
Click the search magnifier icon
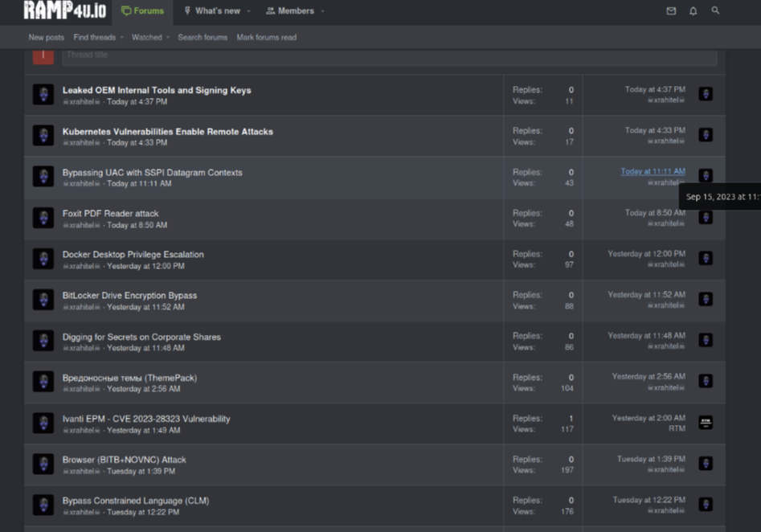coord(715,11)
